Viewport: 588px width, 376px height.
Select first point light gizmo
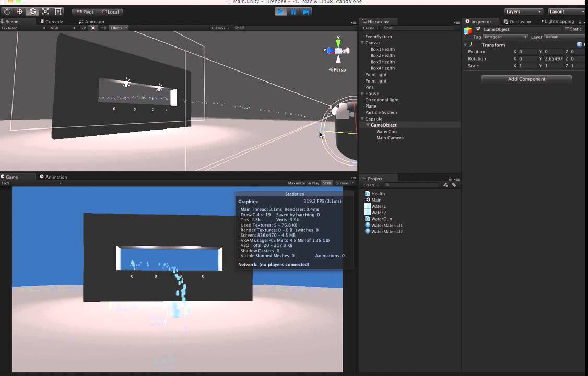[x=127, y=83]
